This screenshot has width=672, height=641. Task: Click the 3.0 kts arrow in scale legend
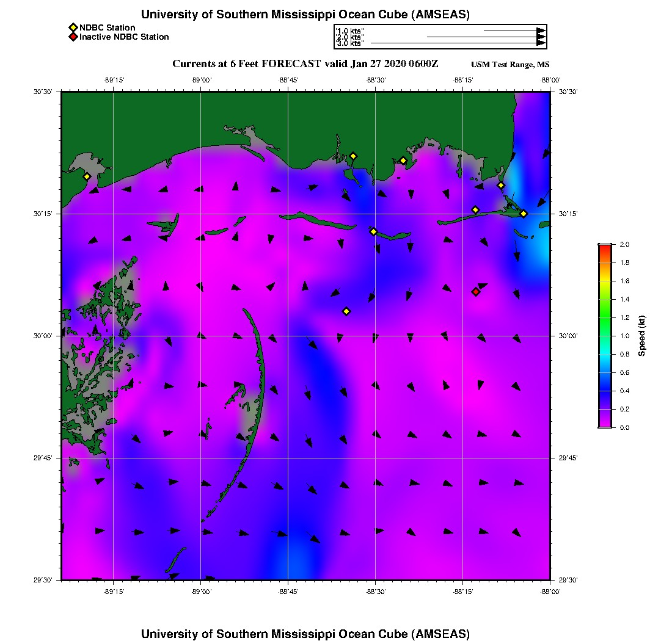pyautogui.click(x=458, y=43)
